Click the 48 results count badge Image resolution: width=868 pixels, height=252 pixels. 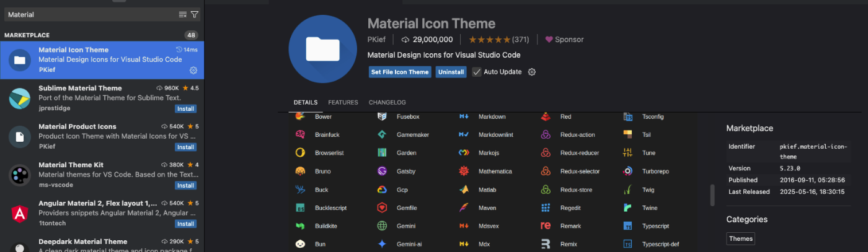[x=191, y=35]
